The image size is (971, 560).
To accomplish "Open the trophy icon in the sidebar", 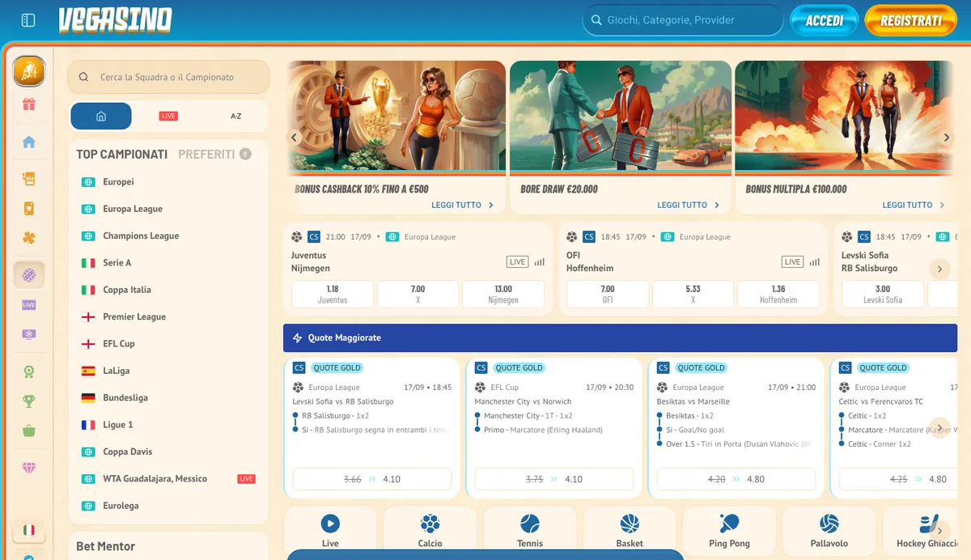I will [x=29, y=401].
